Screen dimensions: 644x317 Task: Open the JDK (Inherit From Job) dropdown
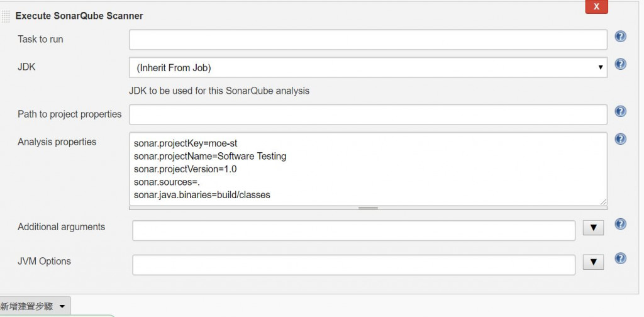click(368, 67)
